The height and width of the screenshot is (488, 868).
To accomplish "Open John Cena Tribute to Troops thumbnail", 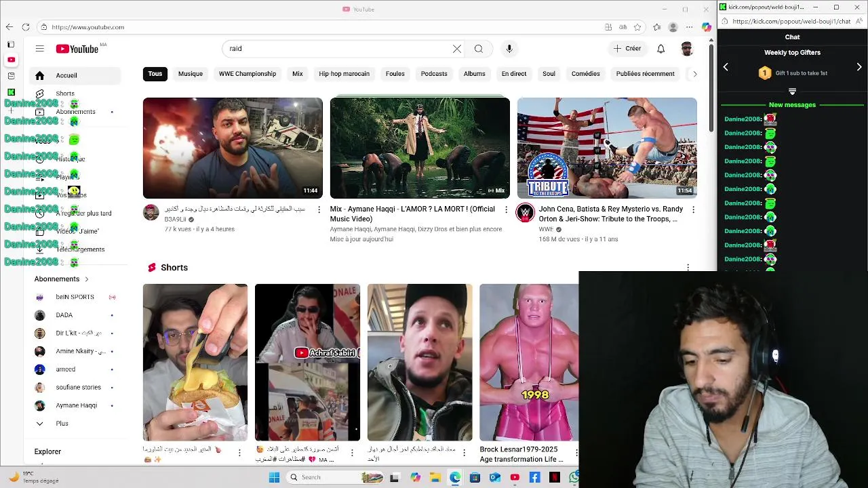I will pos(607,148).
